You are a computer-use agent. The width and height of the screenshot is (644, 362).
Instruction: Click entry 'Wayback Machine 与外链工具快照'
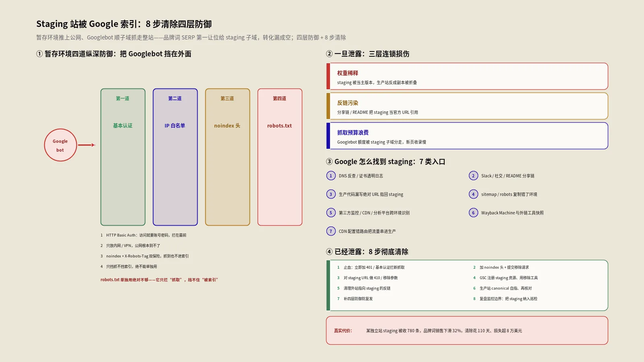point(512,213)
